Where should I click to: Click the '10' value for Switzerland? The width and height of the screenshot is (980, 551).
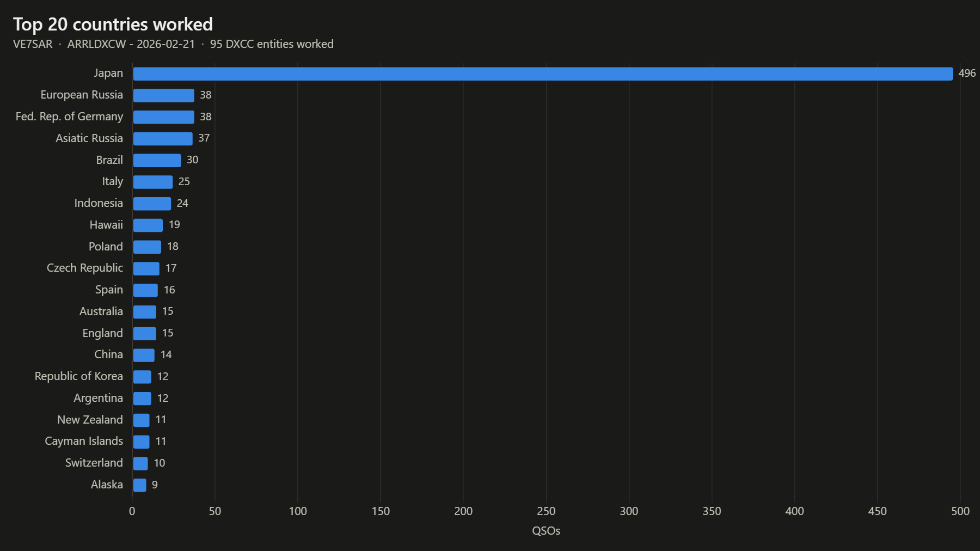click(160, 463)
